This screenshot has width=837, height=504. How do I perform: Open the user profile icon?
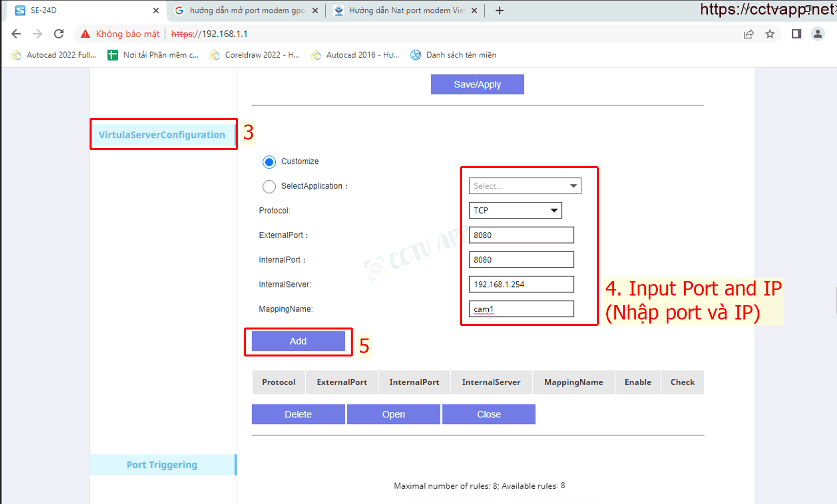pos(817,34)
